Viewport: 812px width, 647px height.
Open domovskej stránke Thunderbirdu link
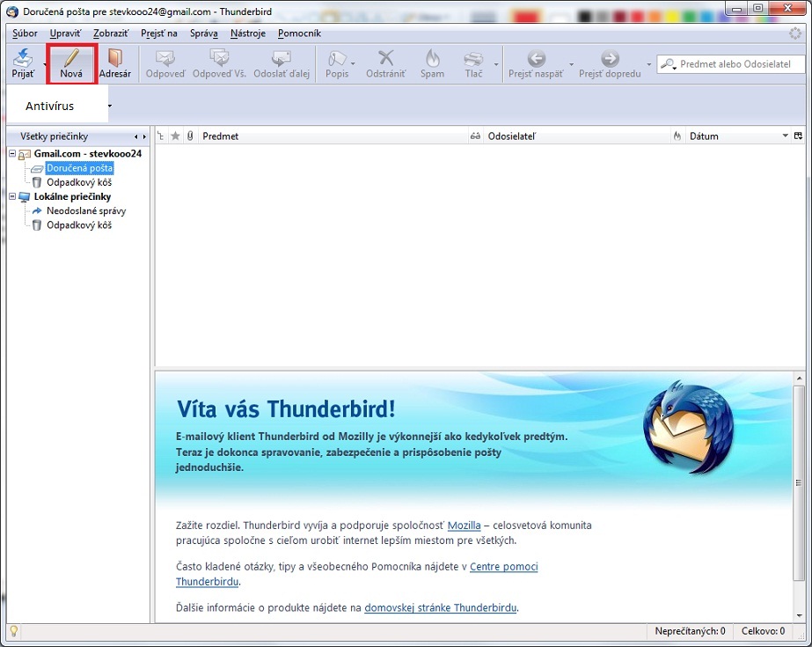click(x=440, y=607)
